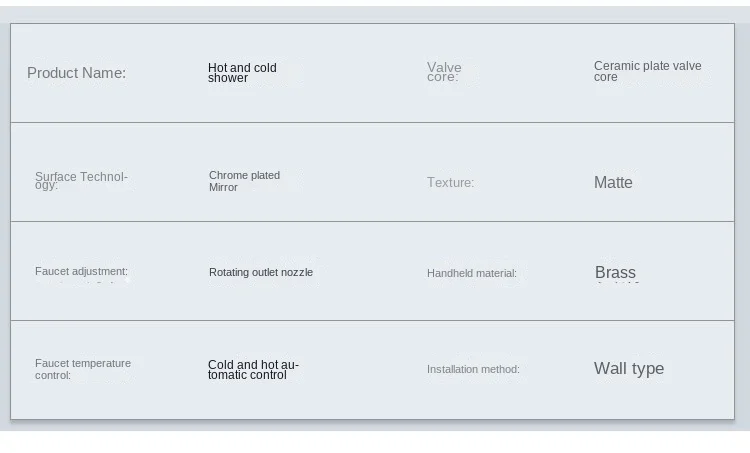This screenshot has width=750, height=453.
Task: Select "Cold and hot automatic control" text
Action: coord(253,370)
